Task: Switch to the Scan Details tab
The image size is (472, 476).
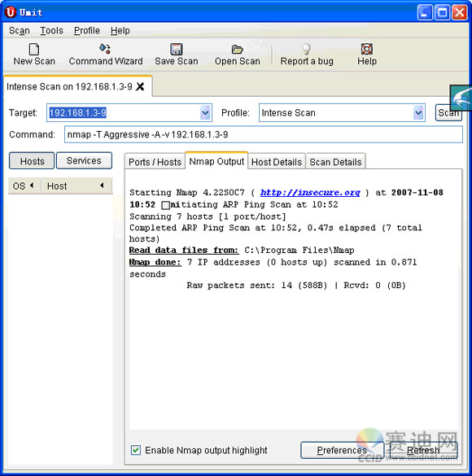Action: [335, 162]
